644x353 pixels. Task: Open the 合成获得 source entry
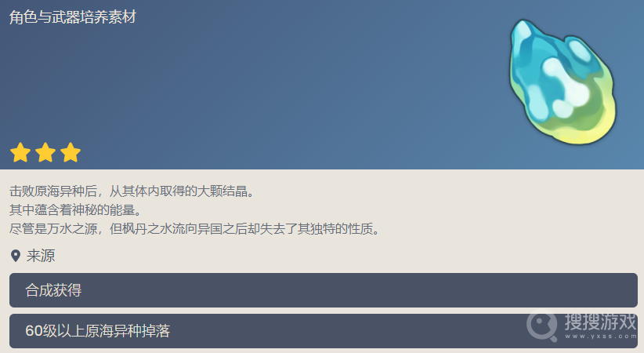pyautogui.click(x=324, y=290)
